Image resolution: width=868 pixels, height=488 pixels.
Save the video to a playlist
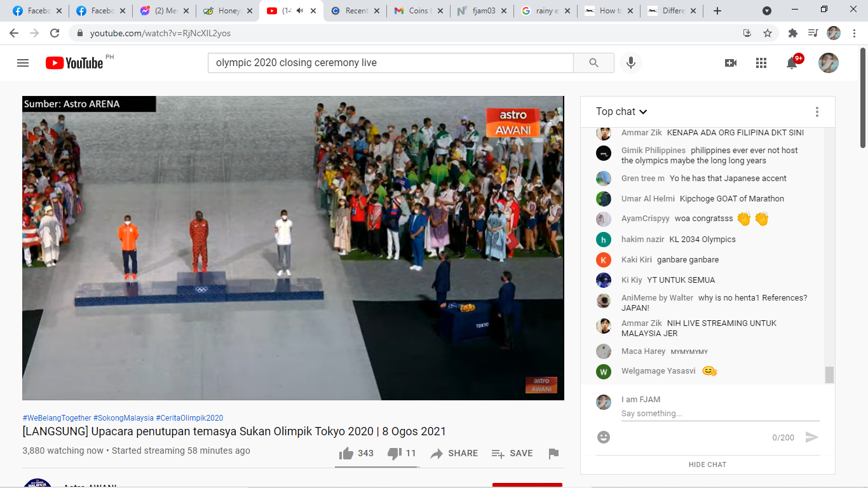[x=512, y=453]
